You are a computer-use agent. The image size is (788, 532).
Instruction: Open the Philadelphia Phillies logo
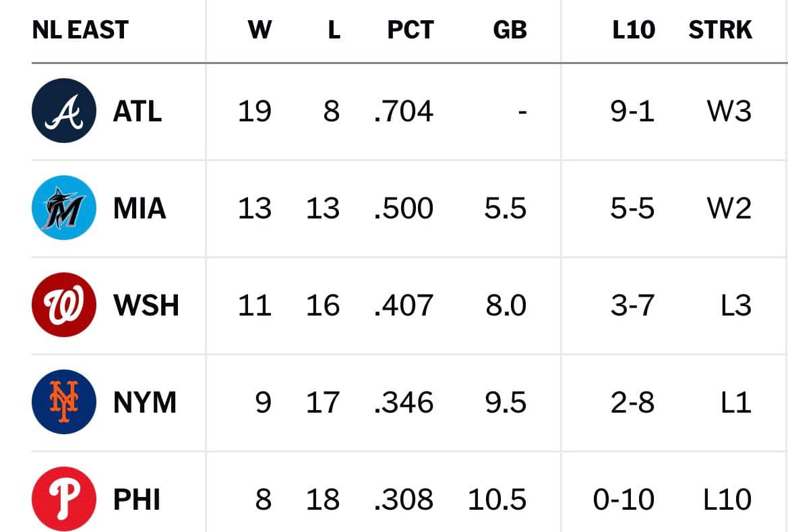point(64,499)
